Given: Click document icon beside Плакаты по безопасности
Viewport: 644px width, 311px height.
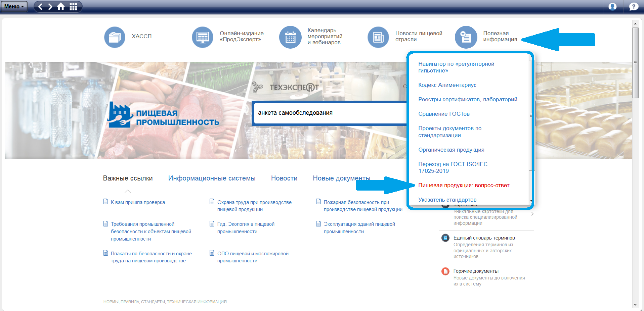Looking at the screenshot, I should pyautogui.click(x=105, y=253).
